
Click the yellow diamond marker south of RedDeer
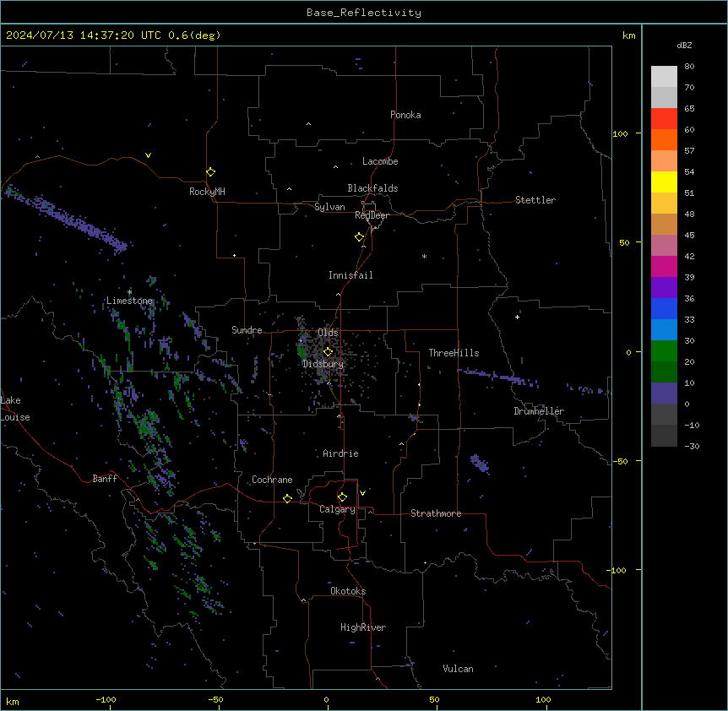360,237
